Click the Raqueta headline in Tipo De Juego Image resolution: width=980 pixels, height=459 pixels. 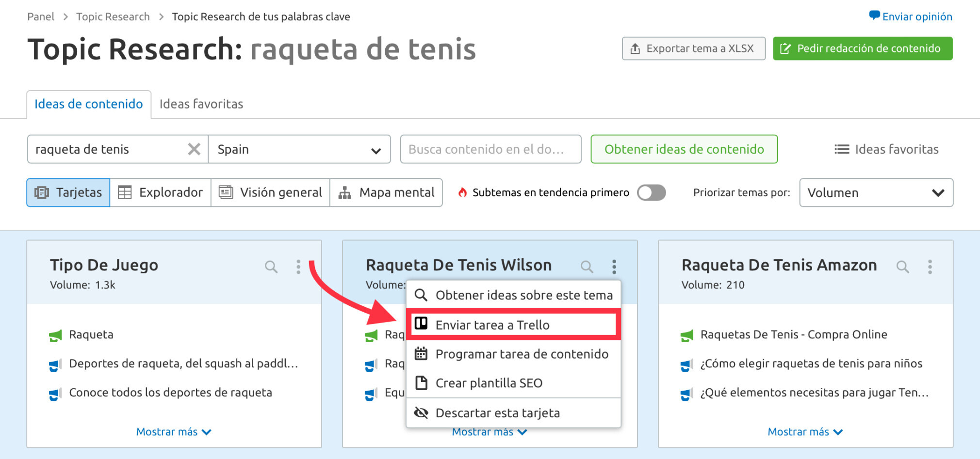[91, 334]
